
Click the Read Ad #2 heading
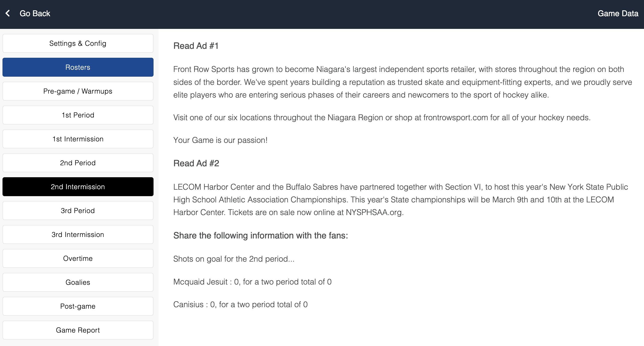[x=196, y=163]
